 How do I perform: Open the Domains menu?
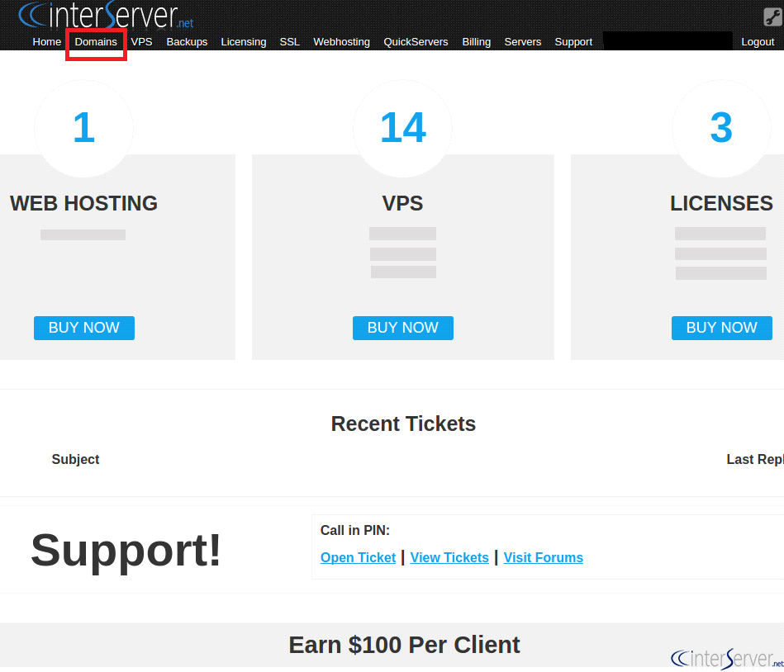pyautogui.click(x=96, y=42)
